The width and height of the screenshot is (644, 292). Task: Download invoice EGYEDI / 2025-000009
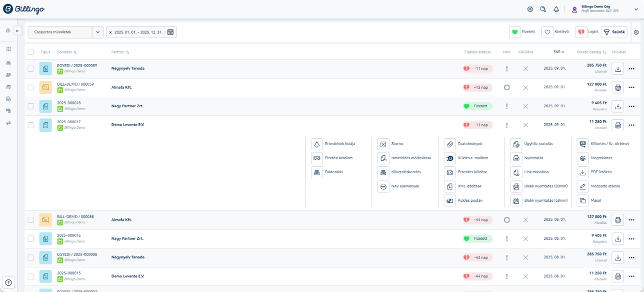click(x=618, y=69)
